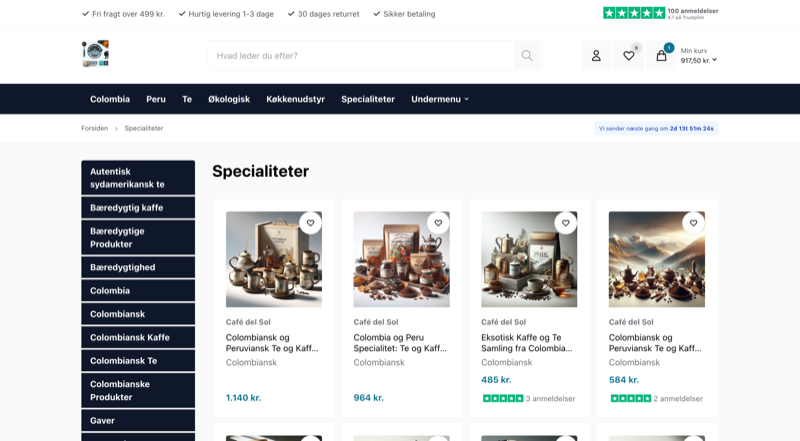800x441 pixels.
Task: Select Colombiansk Kaffe category
Action: [x=138, y=337]
